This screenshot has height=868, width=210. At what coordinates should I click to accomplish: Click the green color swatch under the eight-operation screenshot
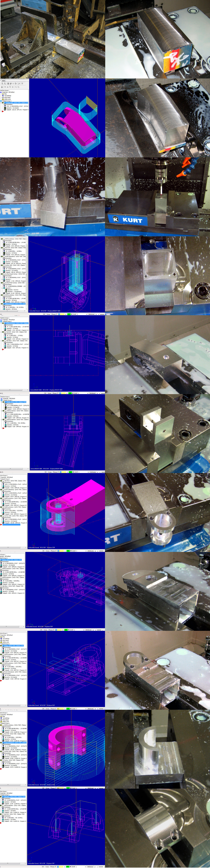(x=69, y=314)
